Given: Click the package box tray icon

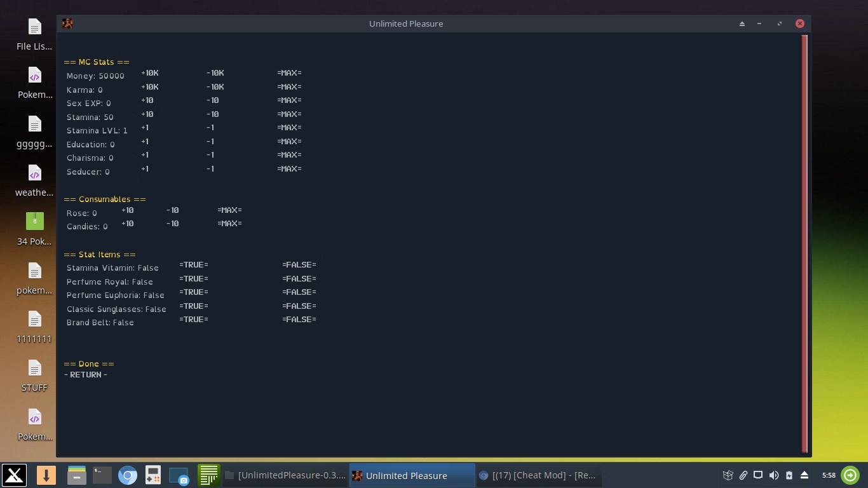Looking at the screenshot, I should click(728, 475).
